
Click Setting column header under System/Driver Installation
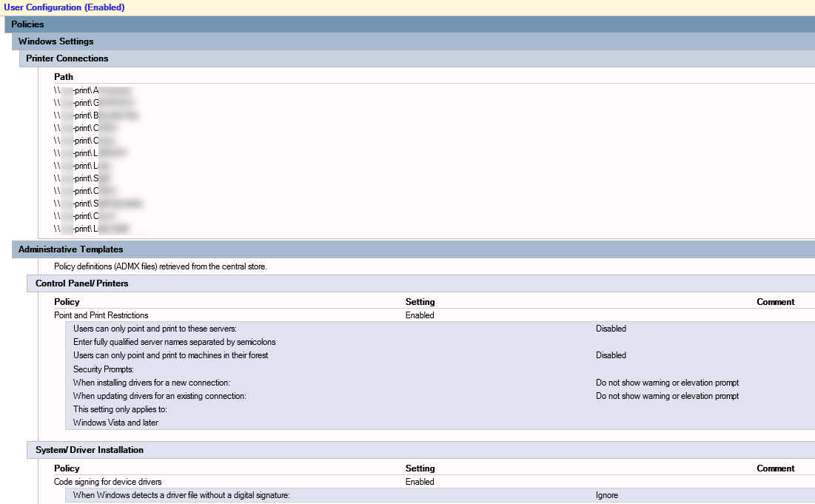420,468
